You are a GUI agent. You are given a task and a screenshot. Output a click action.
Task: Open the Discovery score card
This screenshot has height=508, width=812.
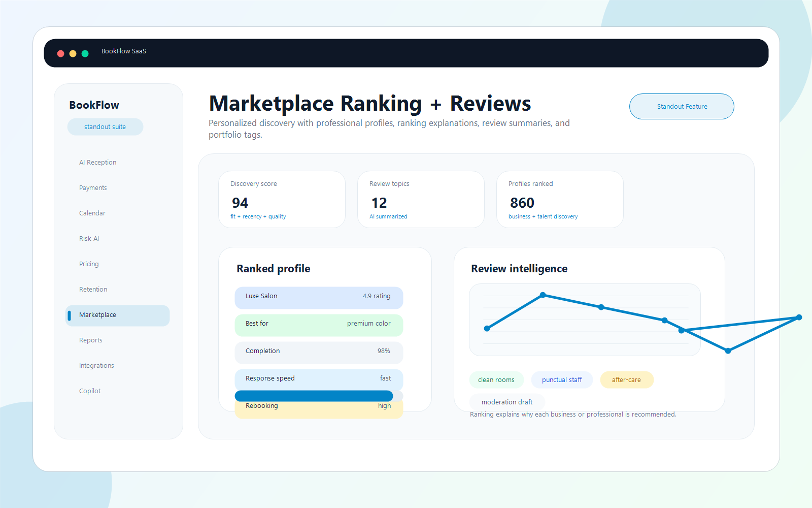282,199
